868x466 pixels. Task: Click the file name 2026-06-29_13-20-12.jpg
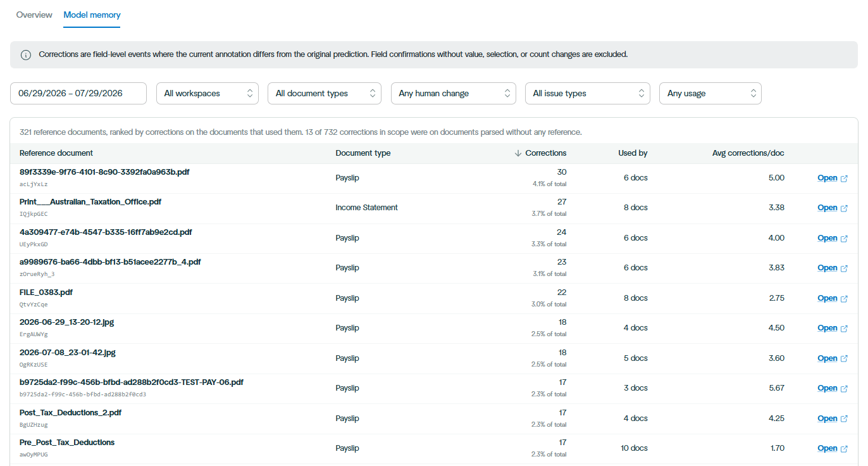[x=67, y=322]
